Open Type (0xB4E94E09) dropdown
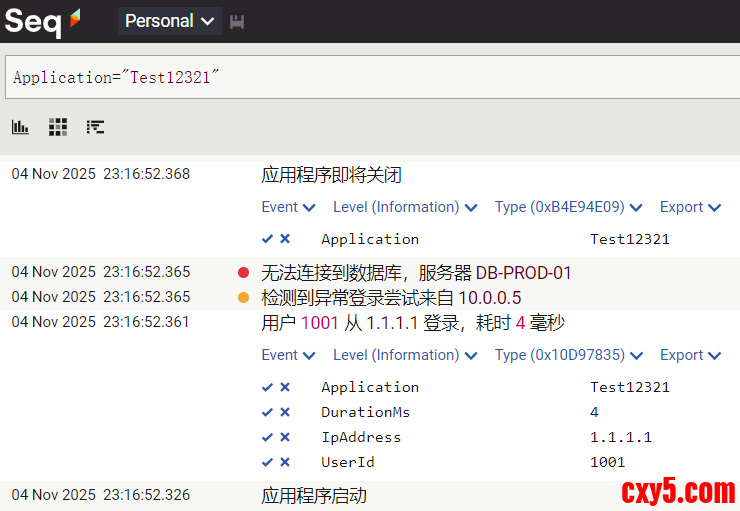This screenshot has height=511, width=740. click(x=567, y=207)
